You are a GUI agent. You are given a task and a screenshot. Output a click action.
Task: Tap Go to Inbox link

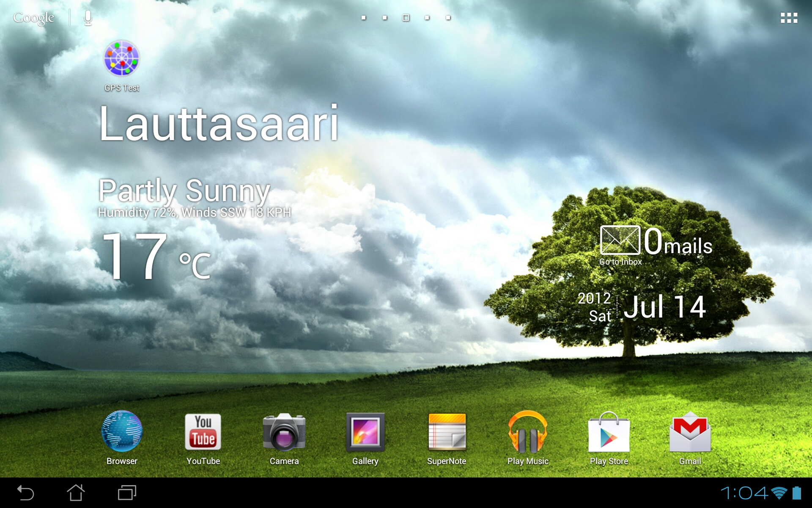[620, 262]
